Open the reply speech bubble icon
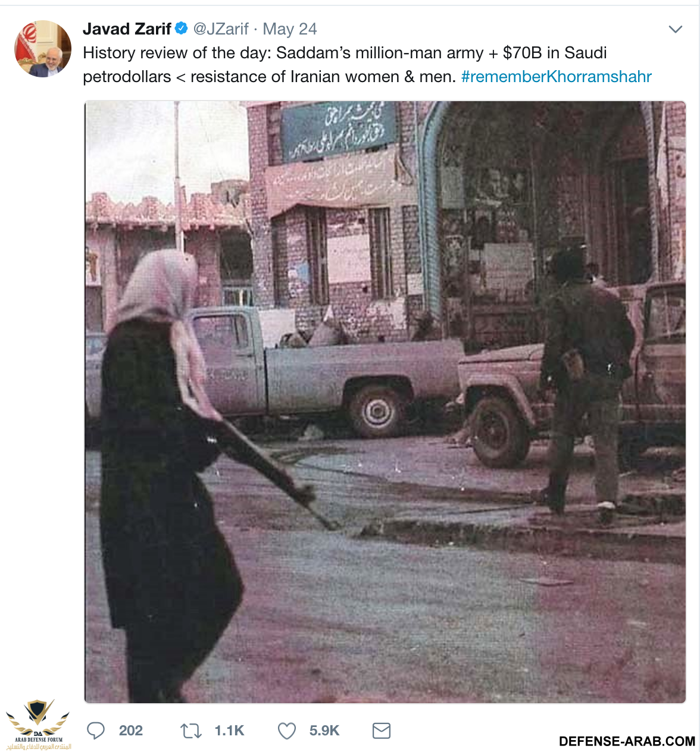Screen dimensions: 700x752 [x=96, y=731]
